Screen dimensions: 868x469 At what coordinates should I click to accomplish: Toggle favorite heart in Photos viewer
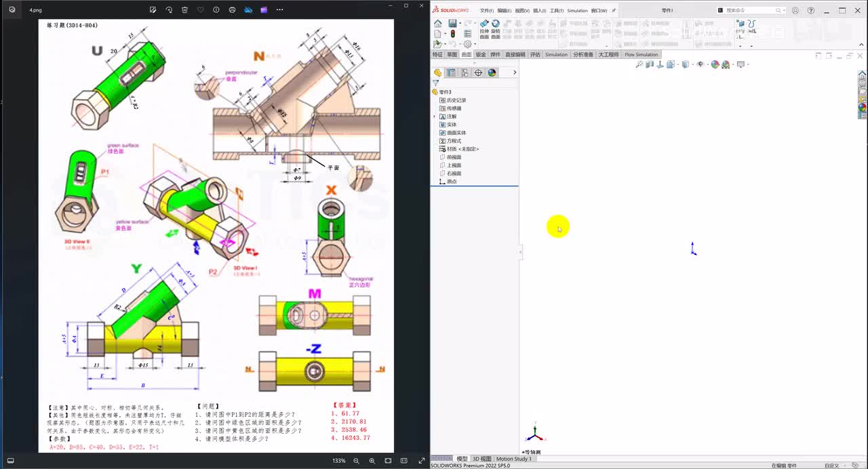click(200, 9)
